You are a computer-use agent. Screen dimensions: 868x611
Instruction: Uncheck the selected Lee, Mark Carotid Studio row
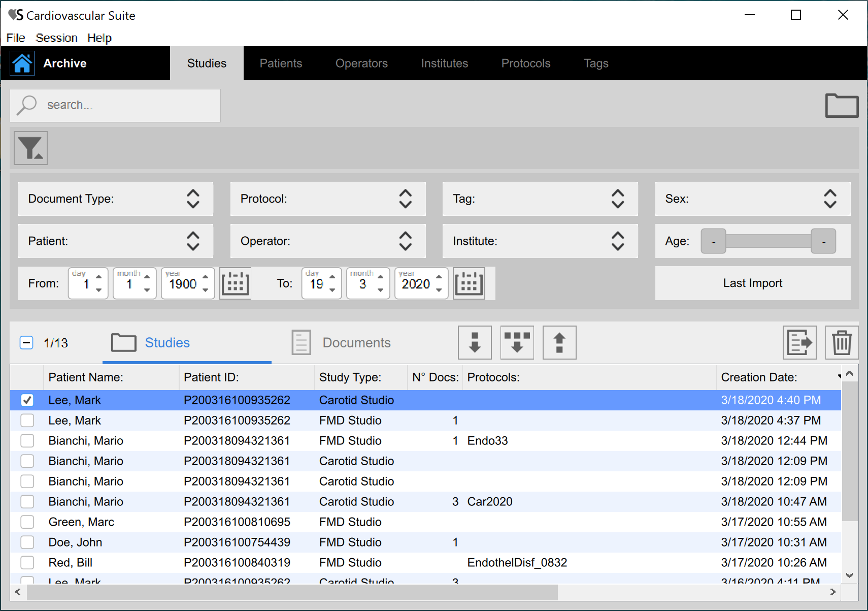[x=27, y=400]
